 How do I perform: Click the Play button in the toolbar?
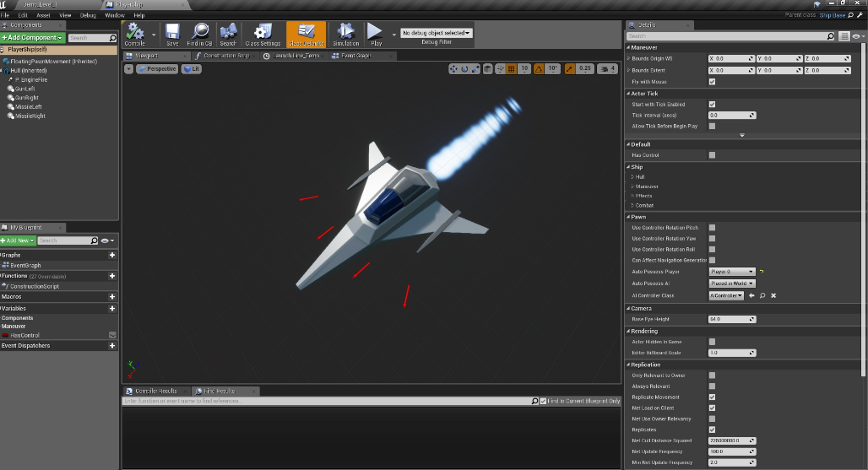[376, 35]
